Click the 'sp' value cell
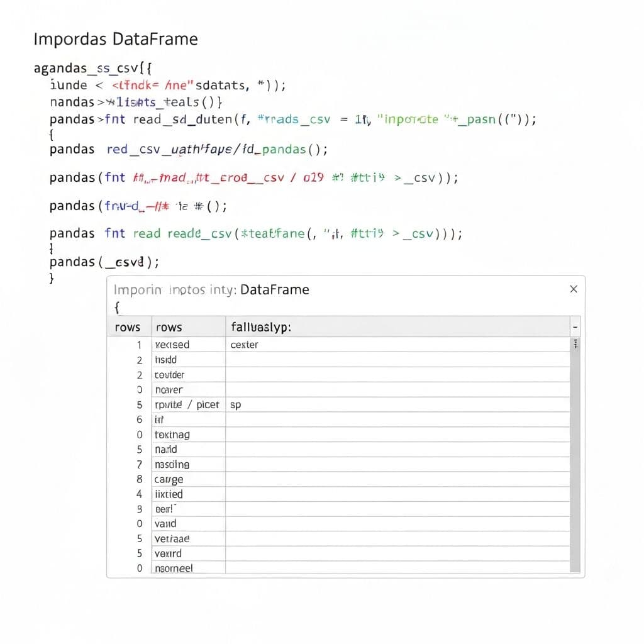The image size is (644, 644). pos(236,405)
